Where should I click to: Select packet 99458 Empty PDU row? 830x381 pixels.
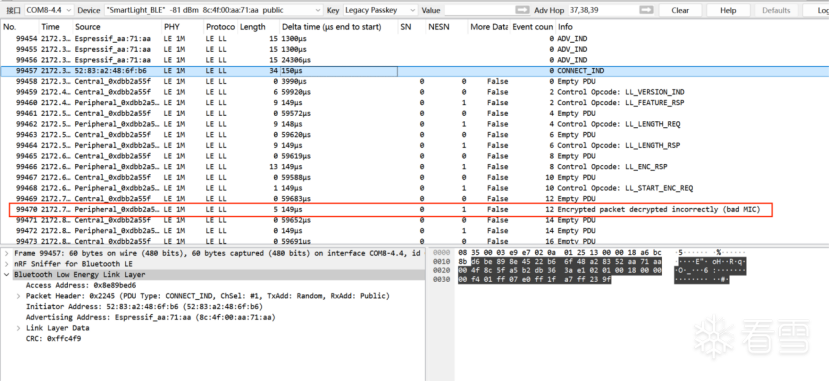[x=414, y=81]
